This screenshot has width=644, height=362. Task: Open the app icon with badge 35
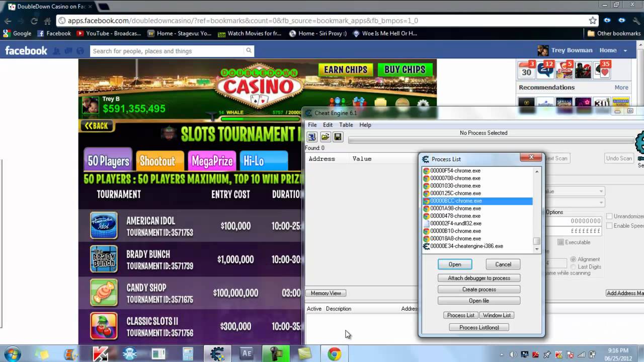602,70
